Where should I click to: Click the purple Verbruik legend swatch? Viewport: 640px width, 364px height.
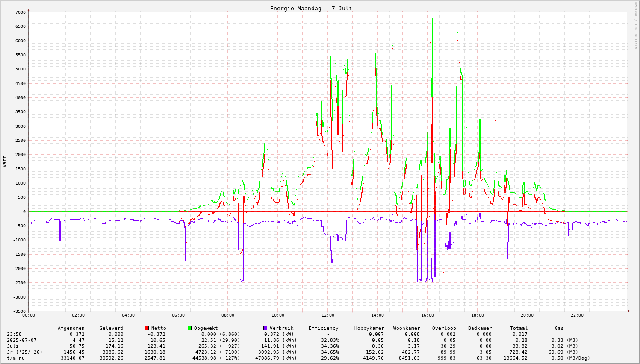pyautogui.click(x=265, y=328)
